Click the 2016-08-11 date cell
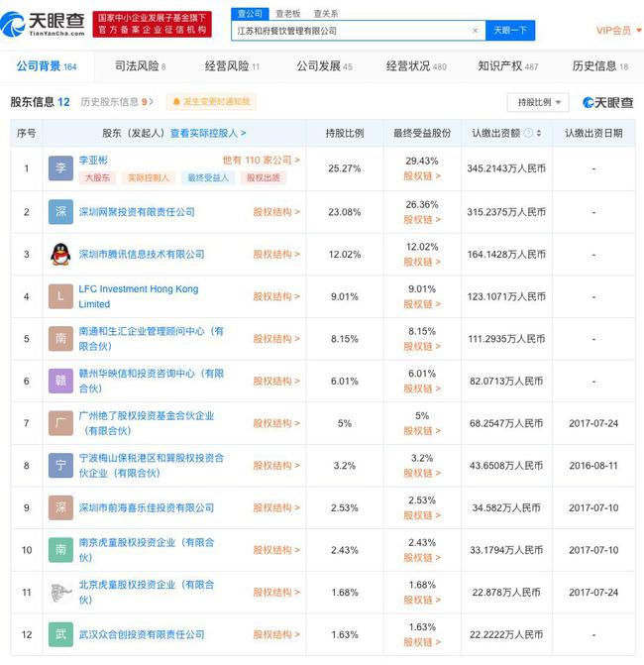 (593, 465)
